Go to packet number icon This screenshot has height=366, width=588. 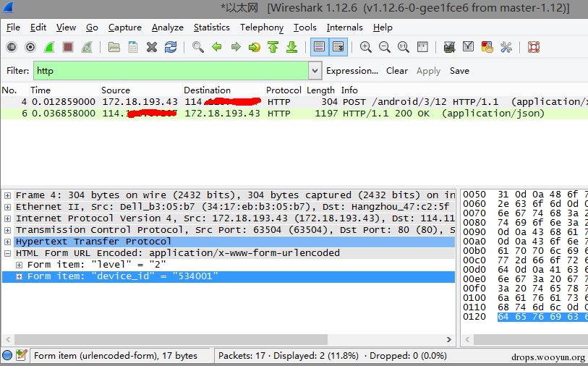(x=255, y=47)
